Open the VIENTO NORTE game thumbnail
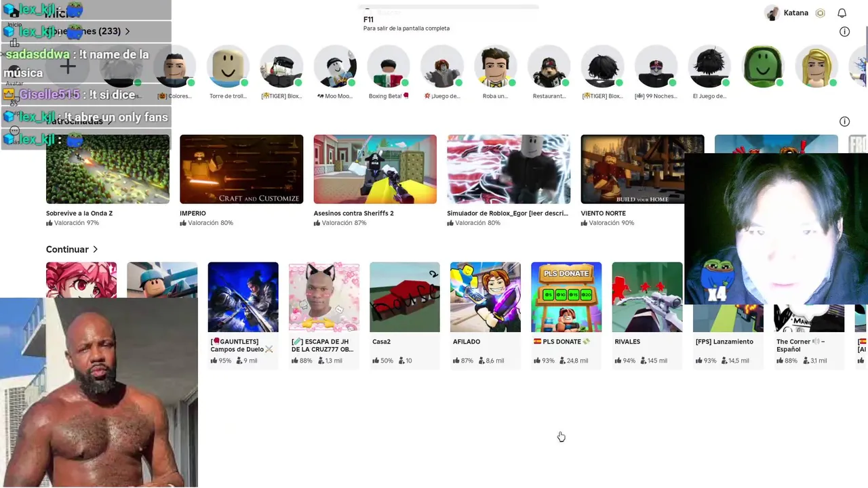Screen dimensions: 868x488 642,169
